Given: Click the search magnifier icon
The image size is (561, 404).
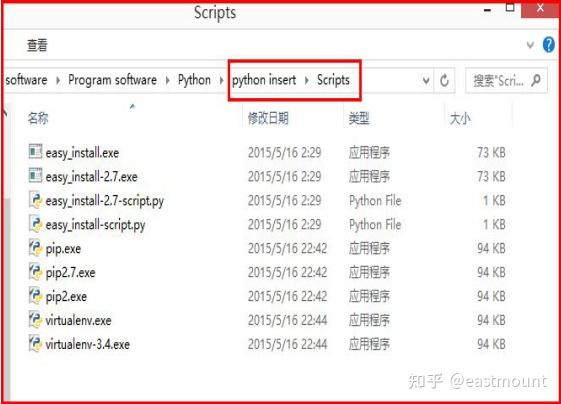Looking at the screenshot, I should click(x=536, y=80).
